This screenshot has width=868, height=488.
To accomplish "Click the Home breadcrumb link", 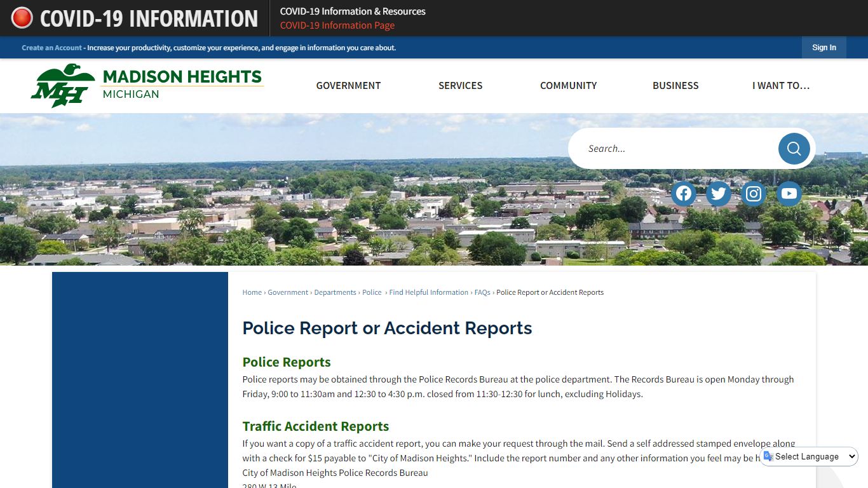I will pos(252,292).
